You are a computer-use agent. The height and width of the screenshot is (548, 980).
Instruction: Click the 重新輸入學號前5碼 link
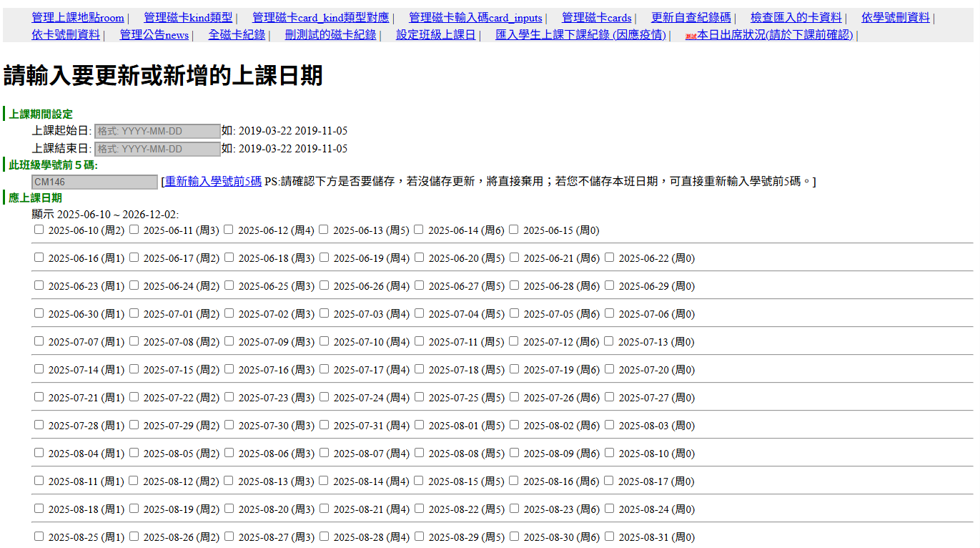click(x=213, y=181)
